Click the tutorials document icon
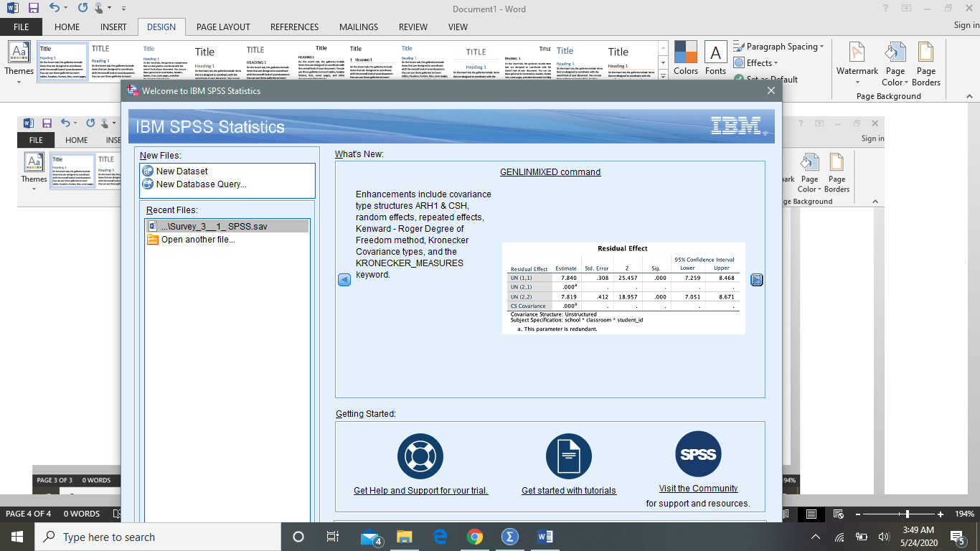 [x=568, y=456]
